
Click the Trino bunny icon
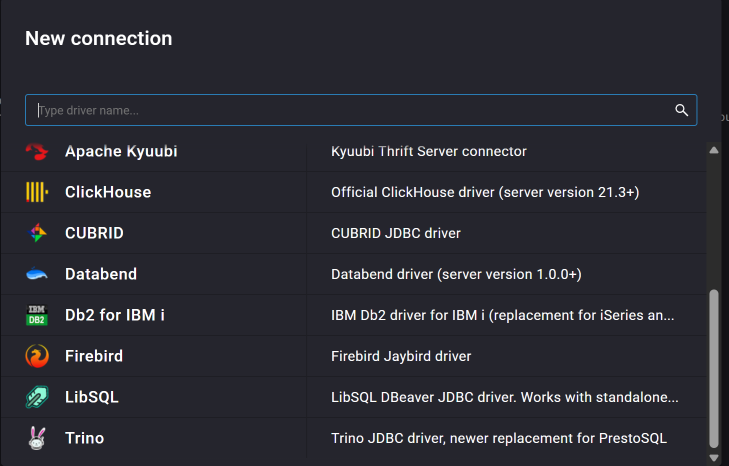click(x=37, y=438)
